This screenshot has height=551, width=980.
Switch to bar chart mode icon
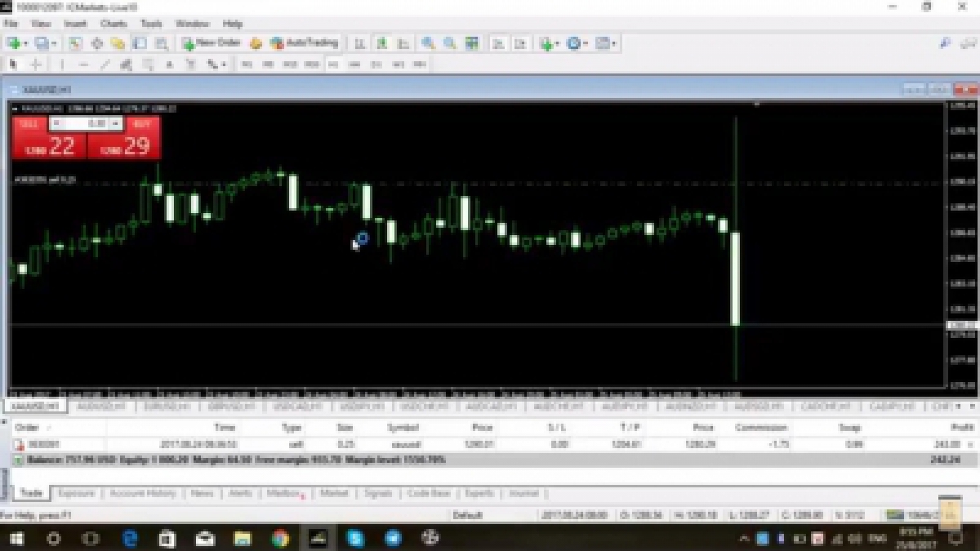tap(359, 43)
